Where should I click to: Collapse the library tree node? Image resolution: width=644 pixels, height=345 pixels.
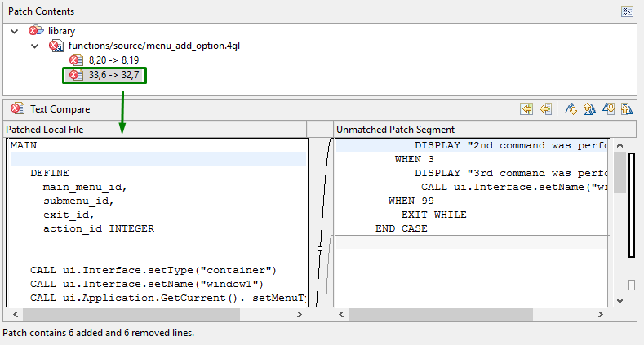tap(15, 31)
